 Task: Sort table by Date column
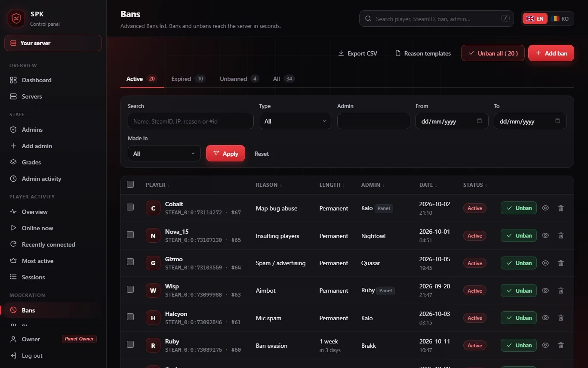[x=428, y=185]
